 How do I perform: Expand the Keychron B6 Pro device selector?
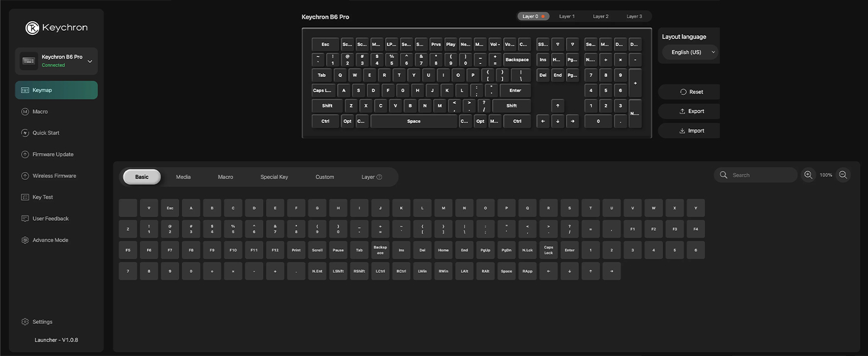coord(56,61)
